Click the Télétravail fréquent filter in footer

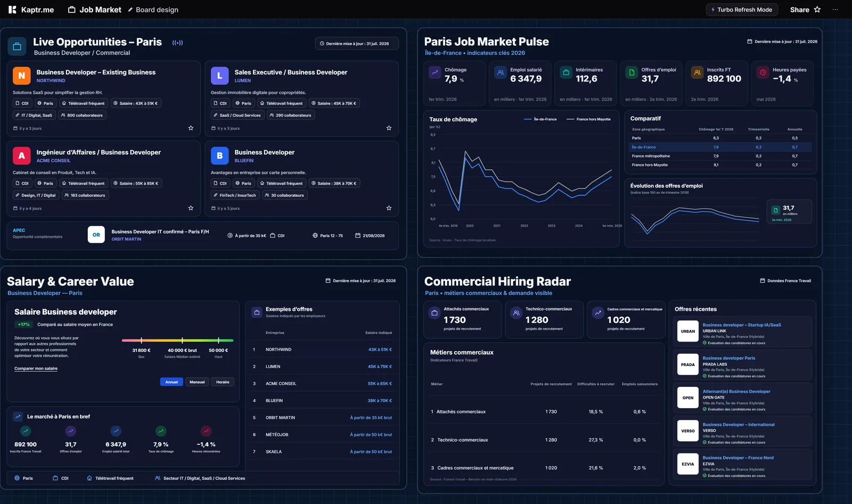tap(110, 478)
